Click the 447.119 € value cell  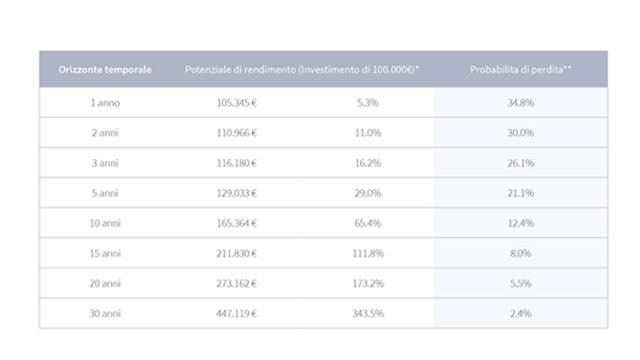(x=236, y=313)
